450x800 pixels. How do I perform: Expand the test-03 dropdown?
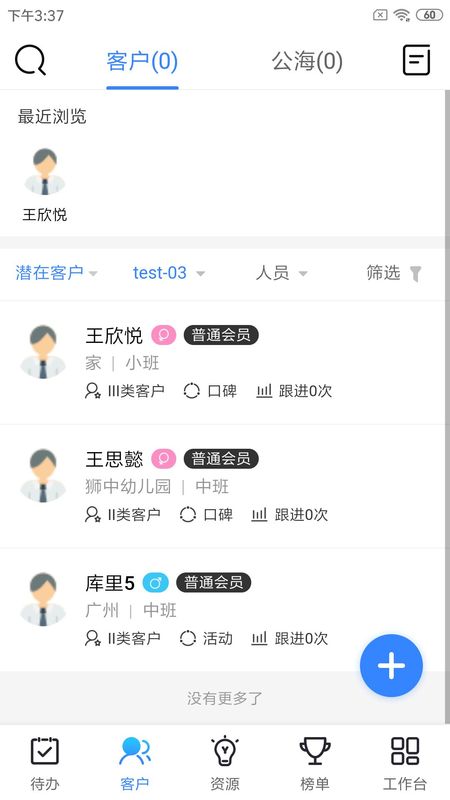click(x=169, y=273)
